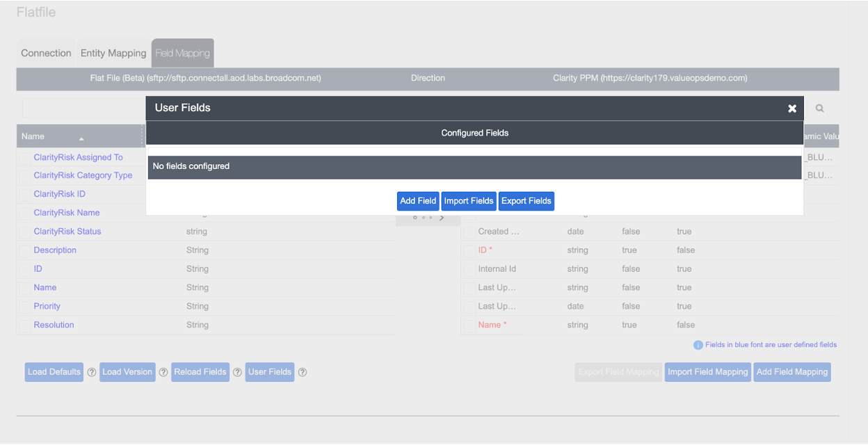Screen dimensions: 868x445
Task: Click the right chevron arrow below the dialog
Action: coord(442,218)
